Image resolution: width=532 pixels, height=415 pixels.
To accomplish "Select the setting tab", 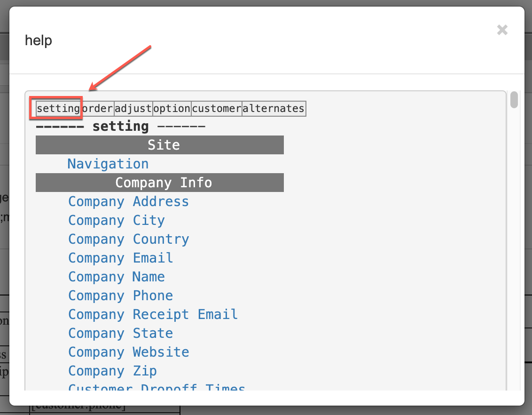I will (58, 108).
